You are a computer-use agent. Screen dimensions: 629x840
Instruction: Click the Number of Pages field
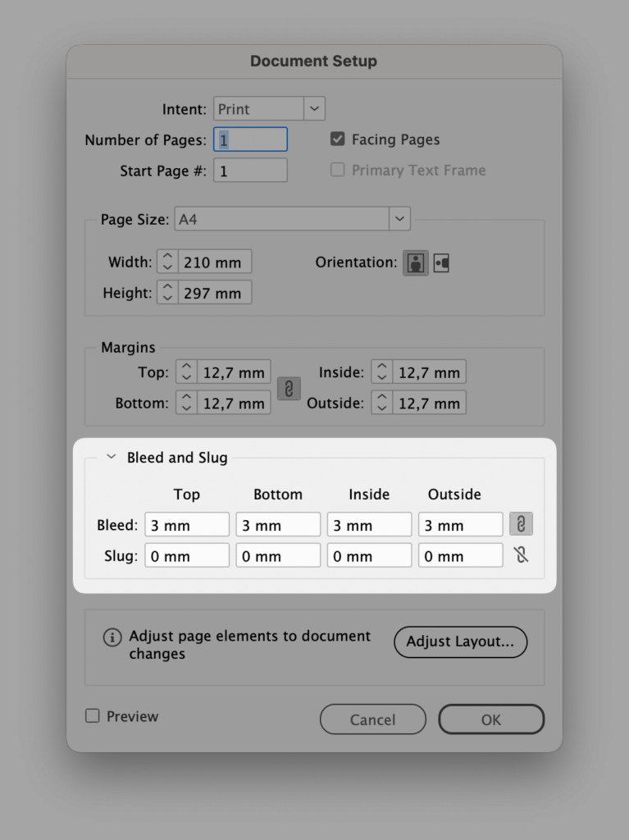tap(251, 140)
